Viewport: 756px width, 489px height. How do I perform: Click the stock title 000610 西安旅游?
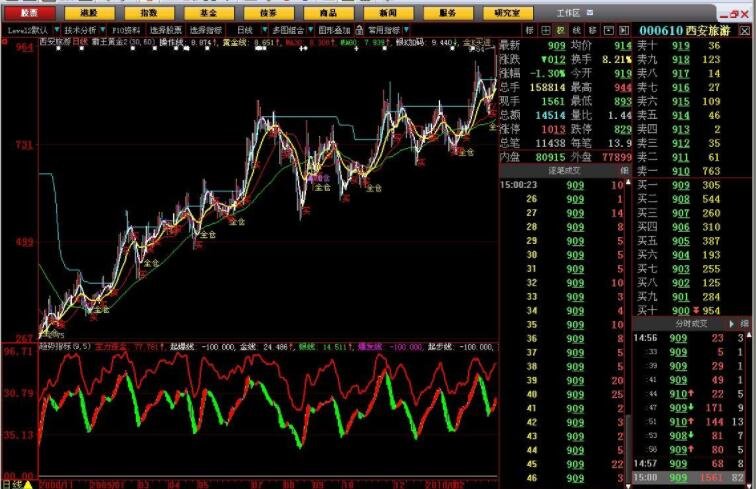click(x=685, y=30)
